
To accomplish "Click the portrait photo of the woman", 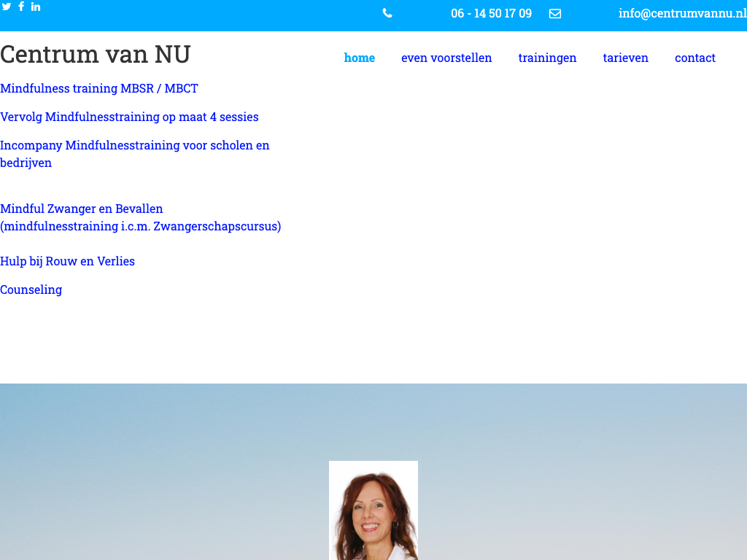I will pyautogui.click(x=373, y=510).
